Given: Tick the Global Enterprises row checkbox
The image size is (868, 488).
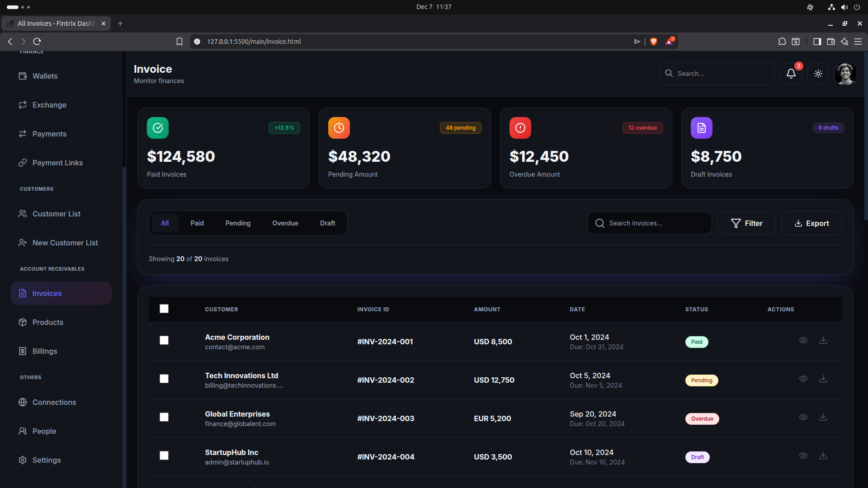Looking at the screenshot, I should [164, 417].
